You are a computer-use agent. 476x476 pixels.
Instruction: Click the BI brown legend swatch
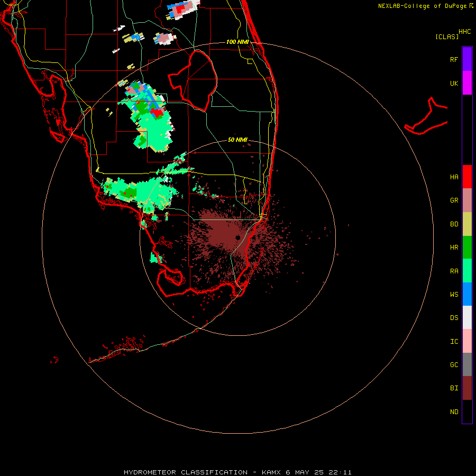click(467, 388)
